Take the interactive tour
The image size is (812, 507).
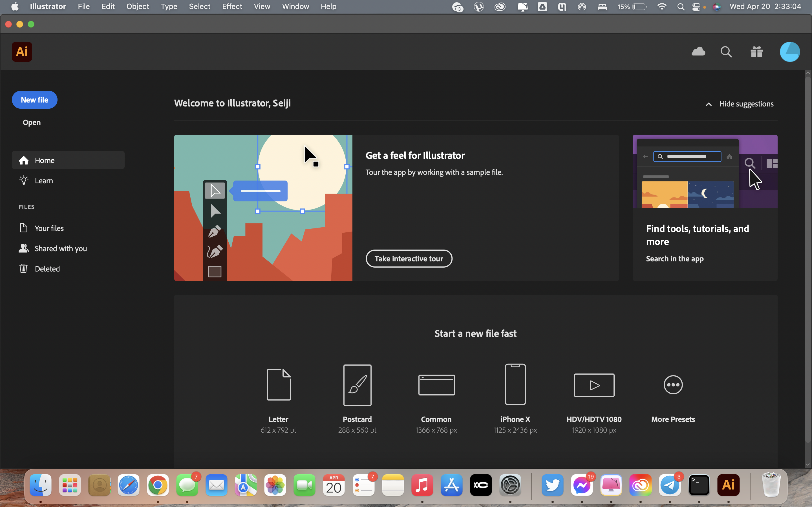pos(409,259)
